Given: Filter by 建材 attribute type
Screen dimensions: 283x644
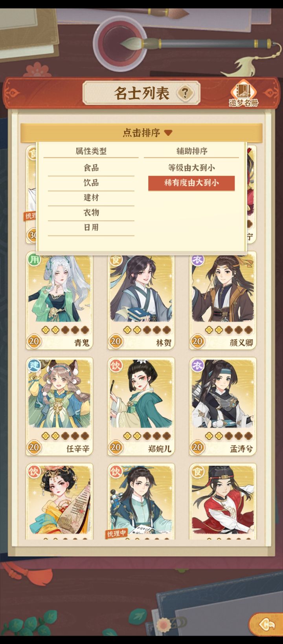Looking at the screenshot, I should tap(91, 198).
